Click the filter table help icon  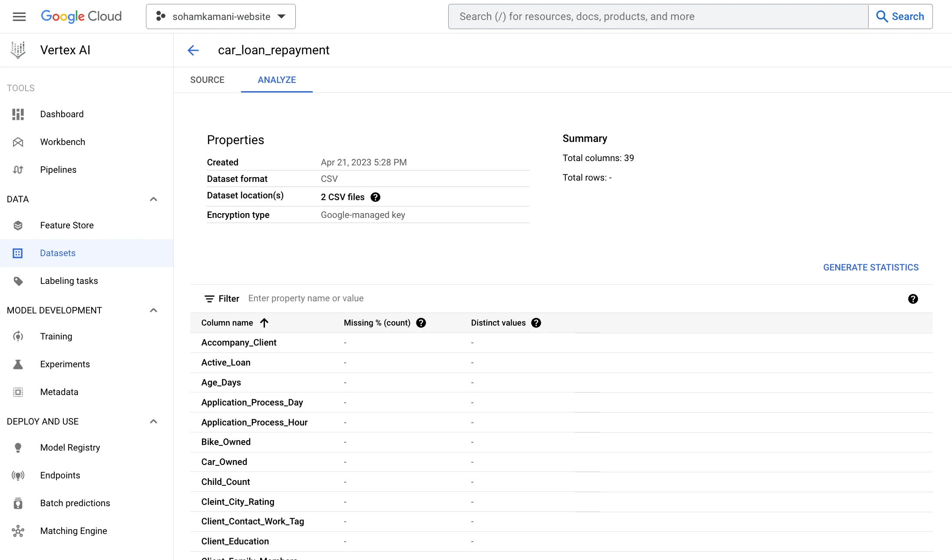point(913,299)
